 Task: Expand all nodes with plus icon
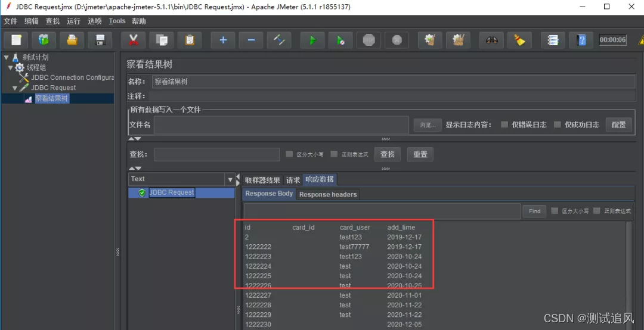[x=223, y=40]
